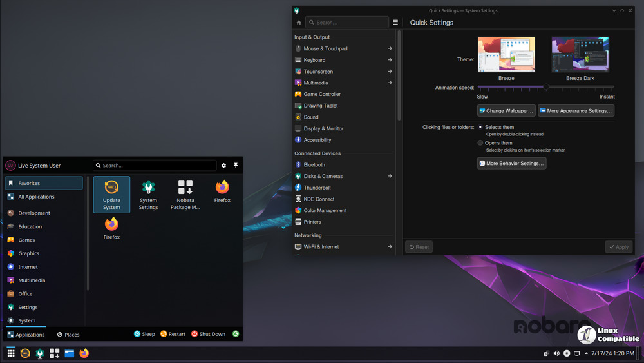Open the Bluetooth settings entry
This screenshot has height=363, width=644.
click(x=314, y=165)
